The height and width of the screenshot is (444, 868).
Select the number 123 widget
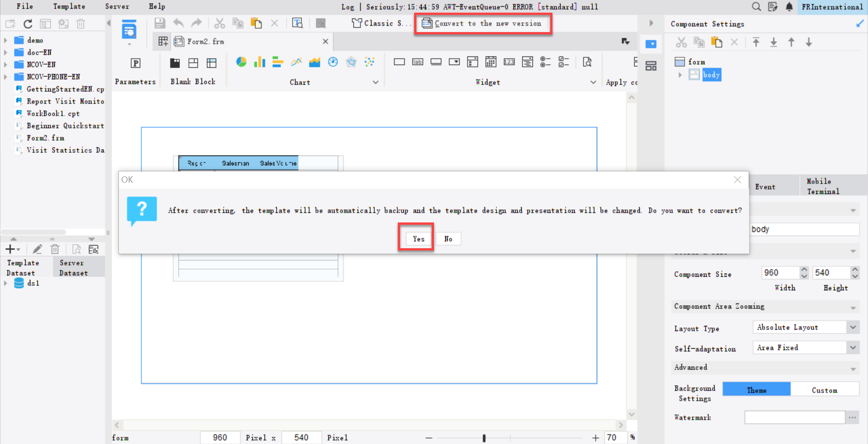509,62
